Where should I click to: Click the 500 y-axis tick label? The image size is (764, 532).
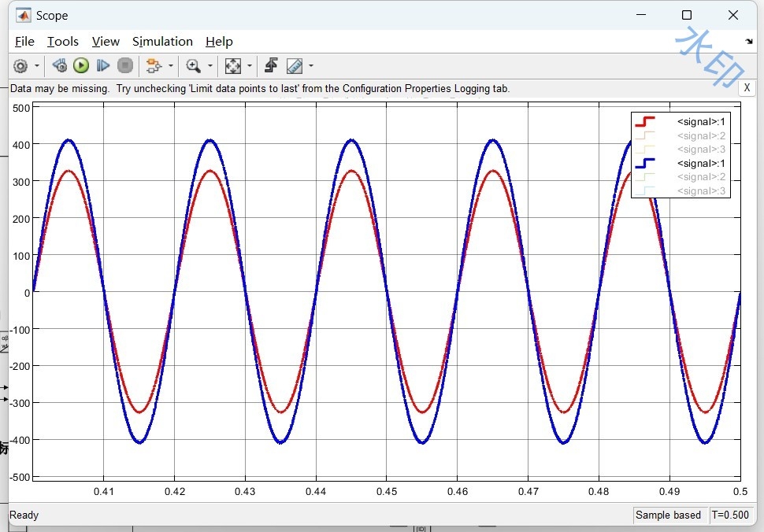(x=21, y=108)
